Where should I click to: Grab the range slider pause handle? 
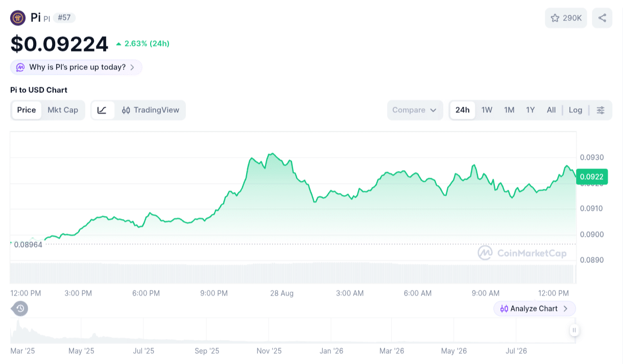(574, 330)
